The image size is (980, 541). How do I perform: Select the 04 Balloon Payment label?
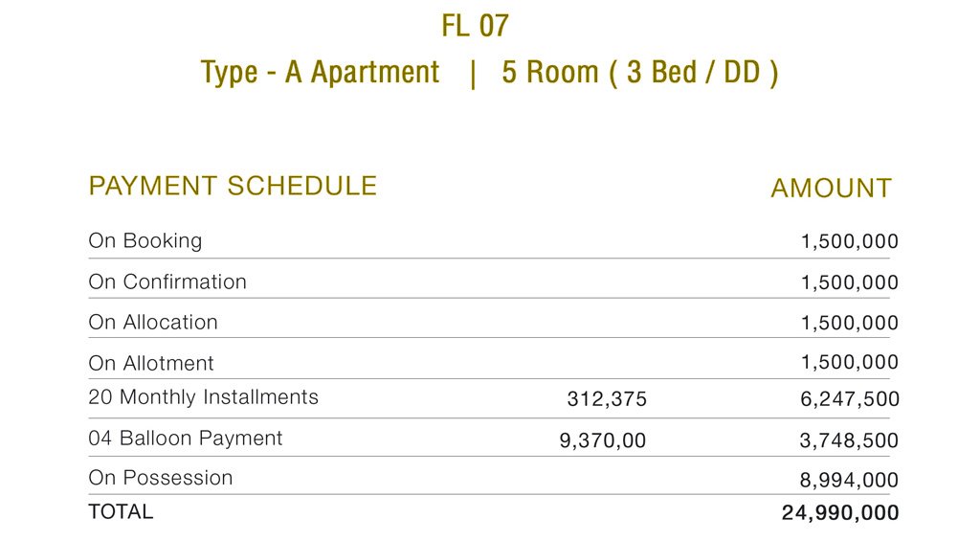point(186,439)
